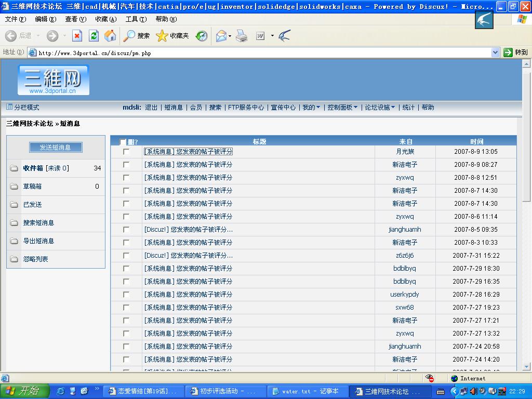Image resolution: width=532 pixels, height=399 pixels.
Task: Open the dropdown arrow beside the Word icon
Action: pyautogui.click(x=272, y=36)
